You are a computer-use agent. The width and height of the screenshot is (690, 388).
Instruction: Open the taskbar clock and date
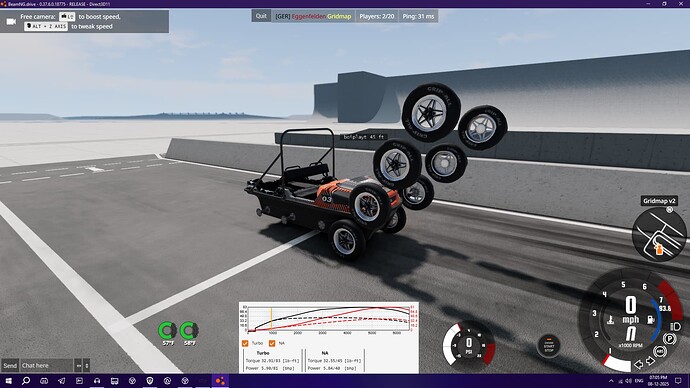[x=657, y=381]
